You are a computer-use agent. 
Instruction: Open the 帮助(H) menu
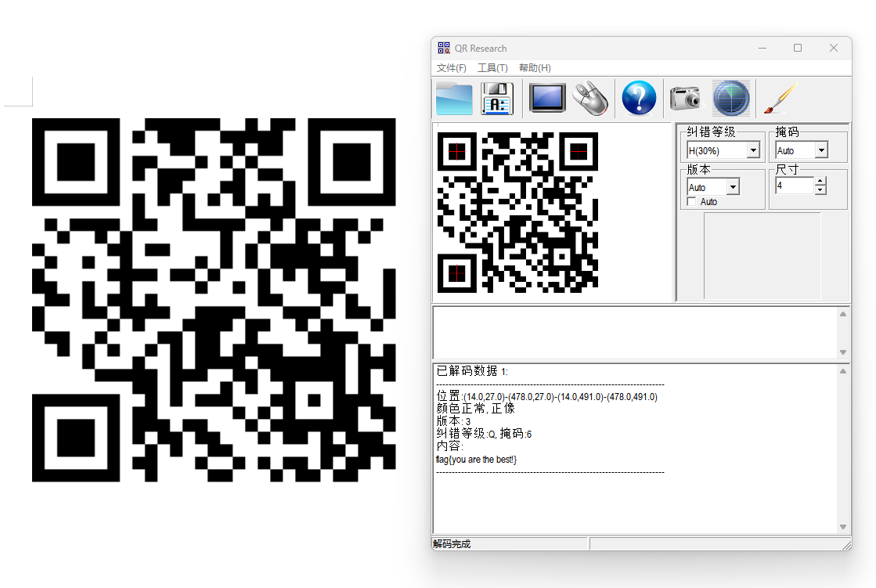535,67
